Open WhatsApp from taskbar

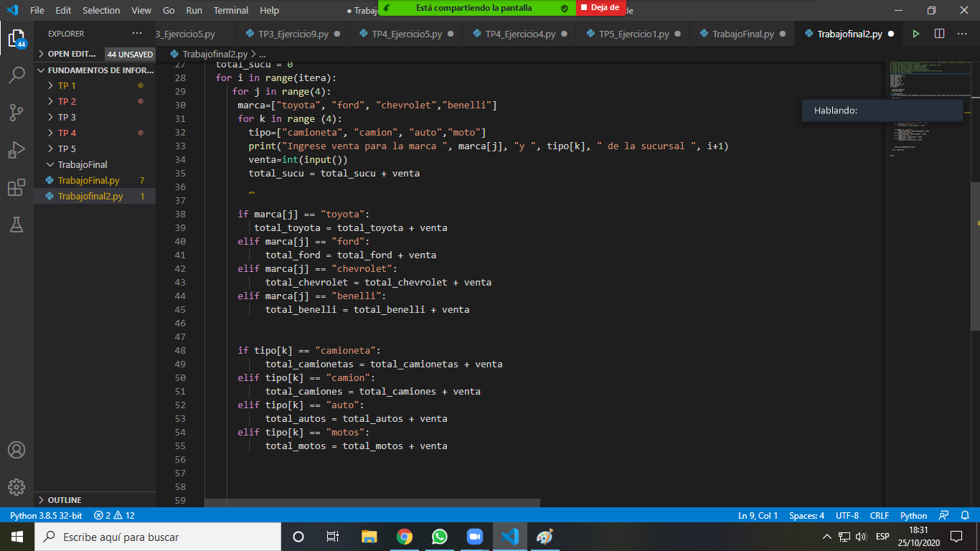pyautogui.click(x=439, y=537)
